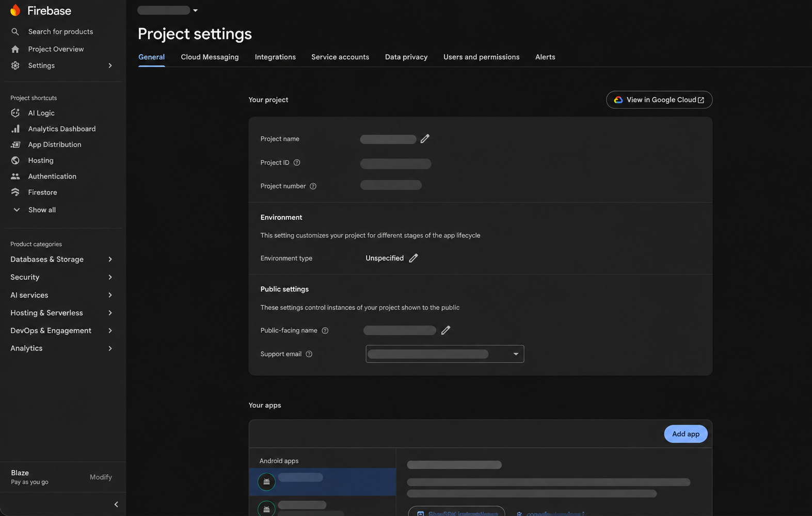This screenshot has width=812, height=516.
Task: Open Users and permissions tab
Action: [x=481, y=57]
